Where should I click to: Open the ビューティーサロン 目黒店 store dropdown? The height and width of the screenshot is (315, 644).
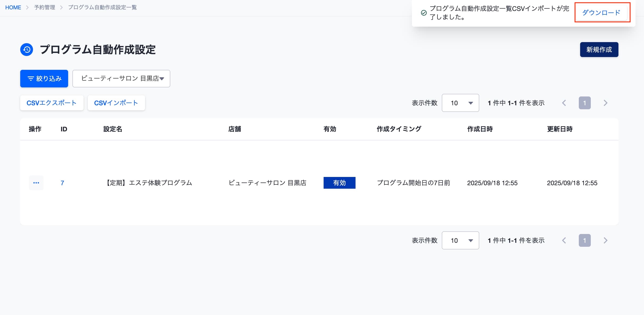click(x=121, y=79)
